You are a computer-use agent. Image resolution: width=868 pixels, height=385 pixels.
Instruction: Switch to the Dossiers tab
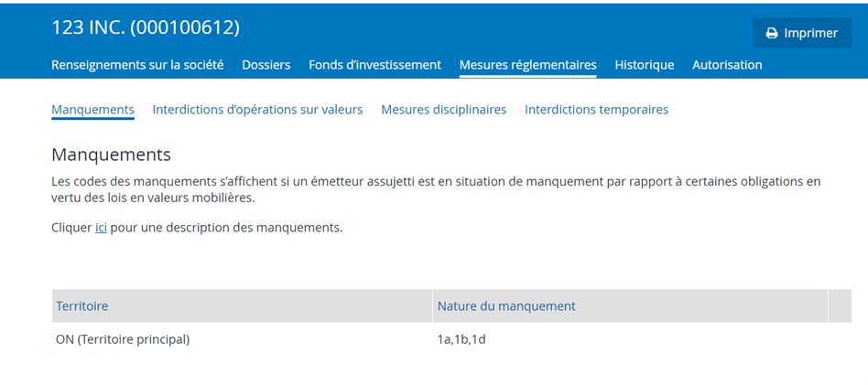(x=266, y=65)
